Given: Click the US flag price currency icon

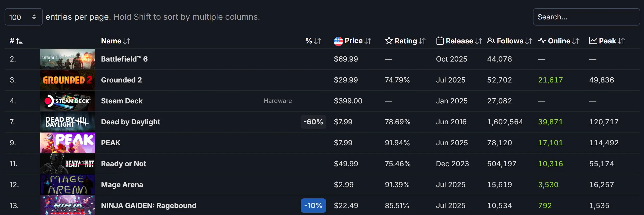Looking at the screenshot, I should point(338,41).
